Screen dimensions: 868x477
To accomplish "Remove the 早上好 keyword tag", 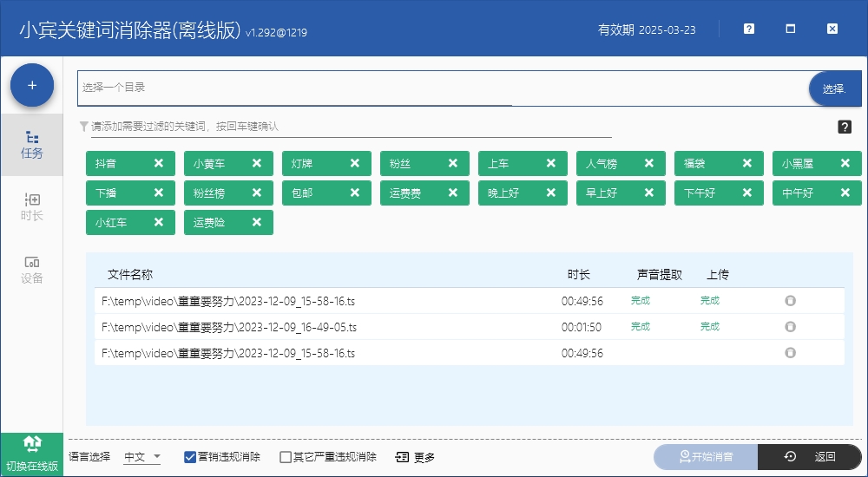I will tap(648, 193).
